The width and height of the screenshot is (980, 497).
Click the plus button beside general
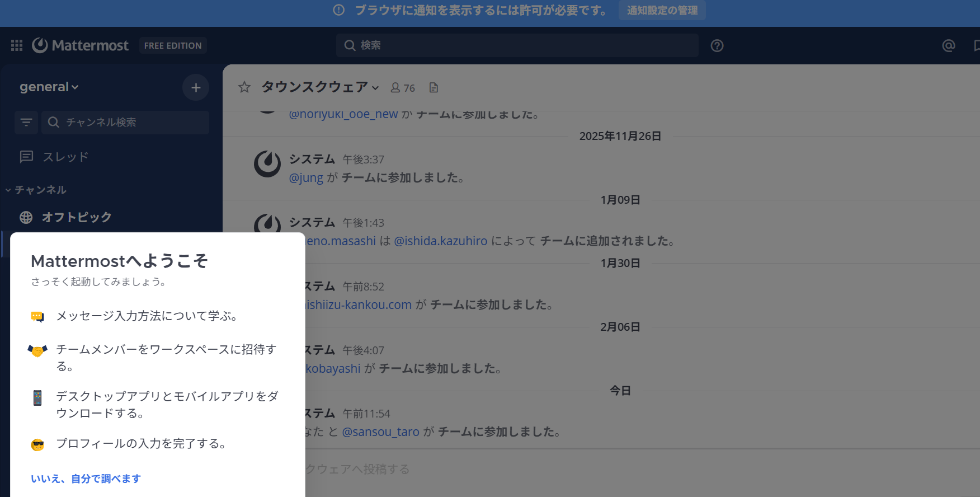pos(196,87)
